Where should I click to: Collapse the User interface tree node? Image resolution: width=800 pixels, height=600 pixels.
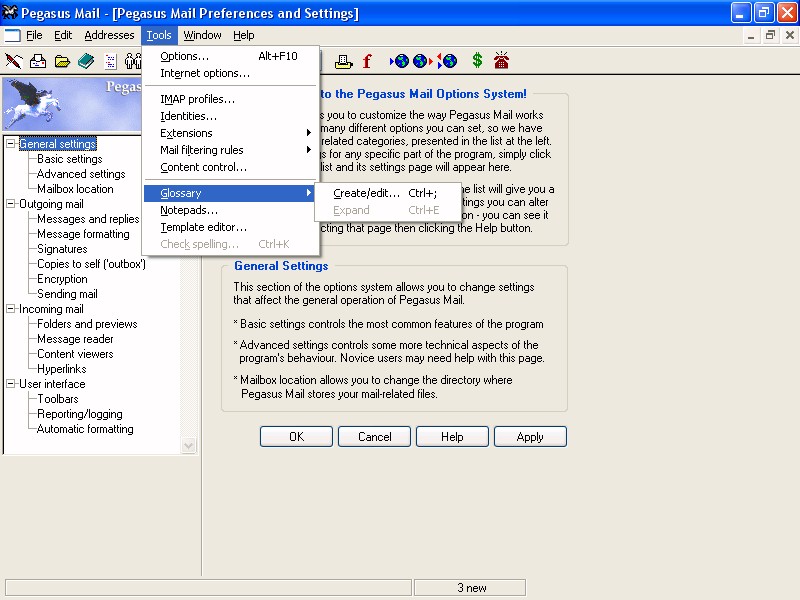pos(10,384)
